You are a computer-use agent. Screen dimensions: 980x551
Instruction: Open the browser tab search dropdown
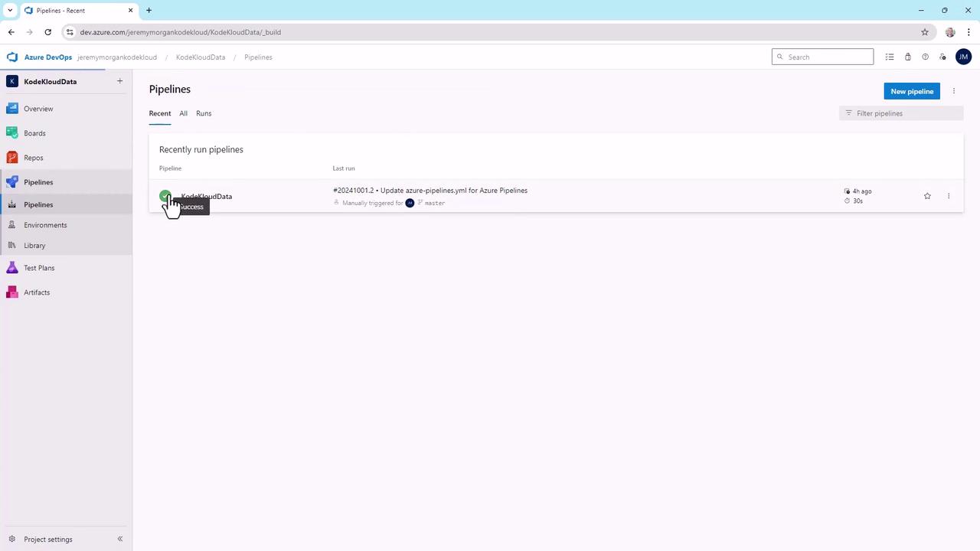coord(10,10)
